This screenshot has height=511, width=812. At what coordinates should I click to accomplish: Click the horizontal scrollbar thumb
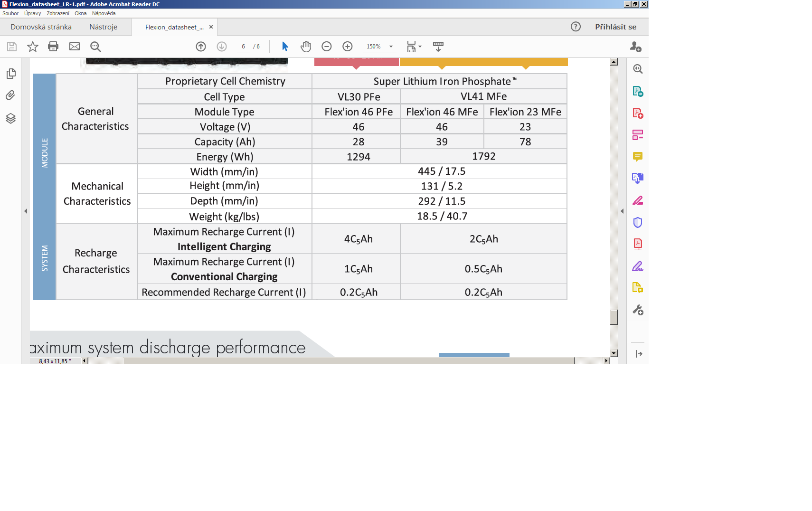tap(349, 360)
